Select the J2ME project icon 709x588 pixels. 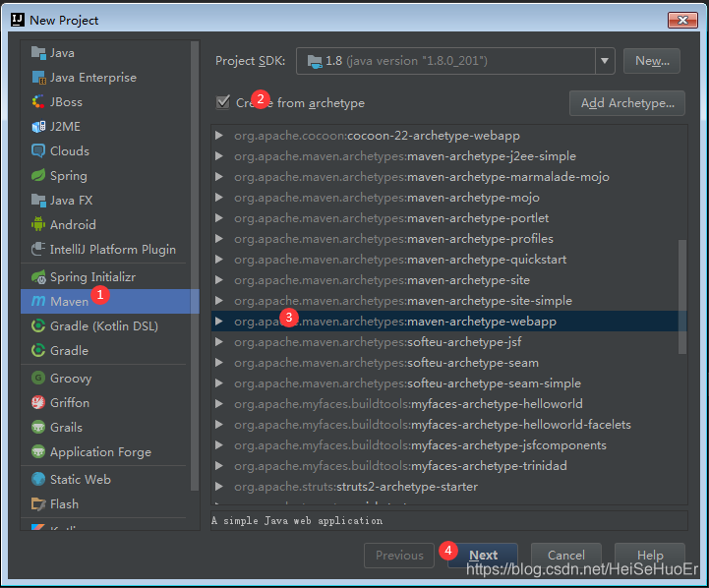click(38, 126)
